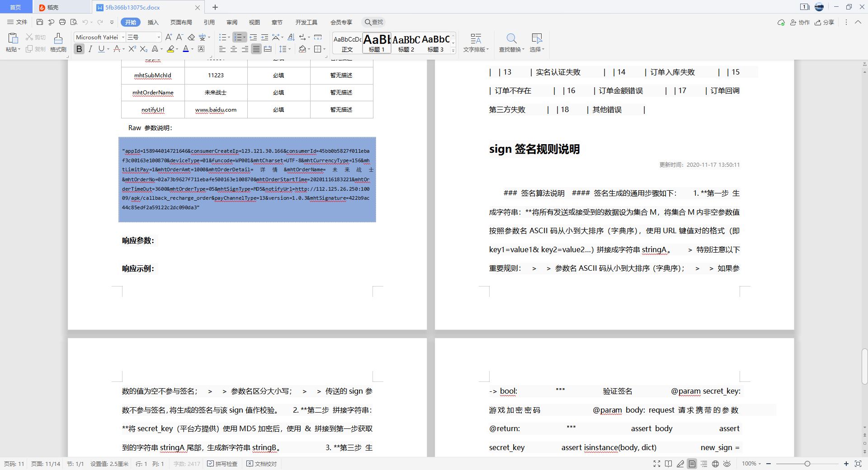Open 文字排版 text layout dropdown

point(476,43)
